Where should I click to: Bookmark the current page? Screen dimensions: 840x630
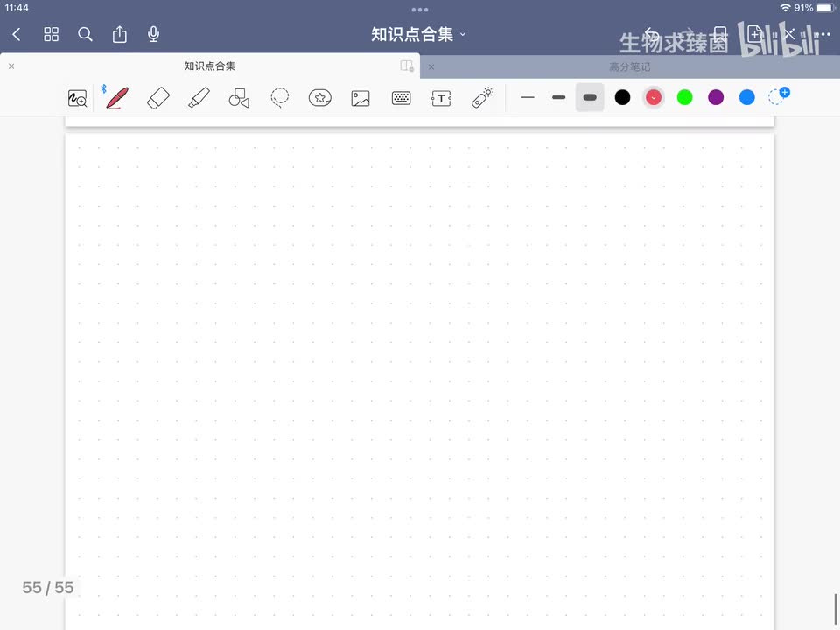click(x=720, y=35)
